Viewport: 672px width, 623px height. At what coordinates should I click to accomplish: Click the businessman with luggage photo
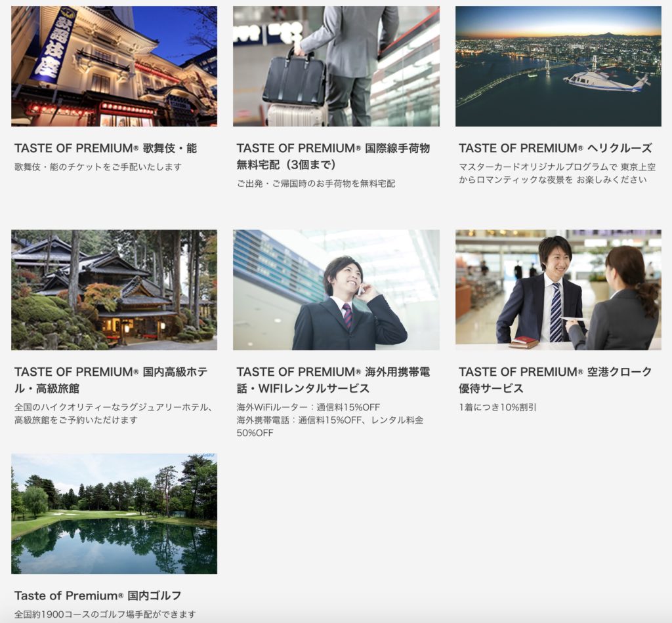(x=336, y=66)
